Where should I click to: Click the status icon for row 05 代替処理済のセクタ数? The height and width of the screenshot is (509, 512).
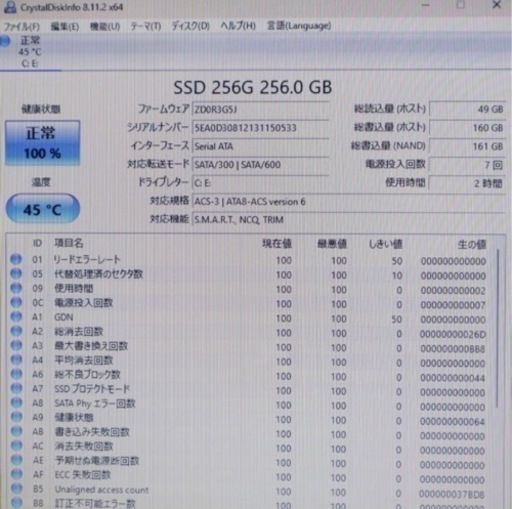[16, 273]
